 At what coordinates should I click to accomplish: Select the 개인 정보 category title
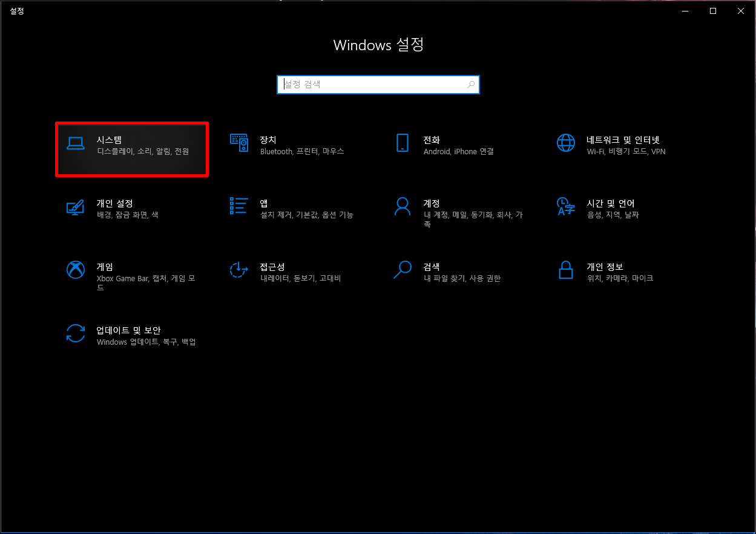point(605,267)
